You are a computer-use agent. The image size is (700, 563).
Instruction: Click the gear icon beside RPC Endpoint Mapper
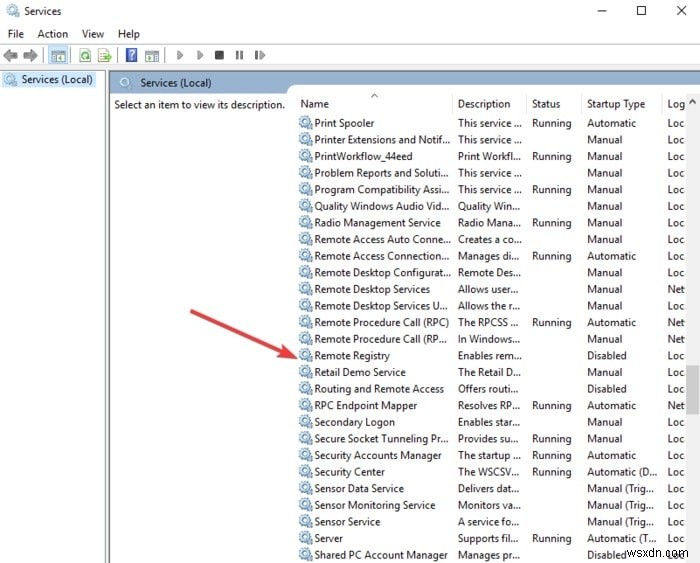(x=305, y=405)
